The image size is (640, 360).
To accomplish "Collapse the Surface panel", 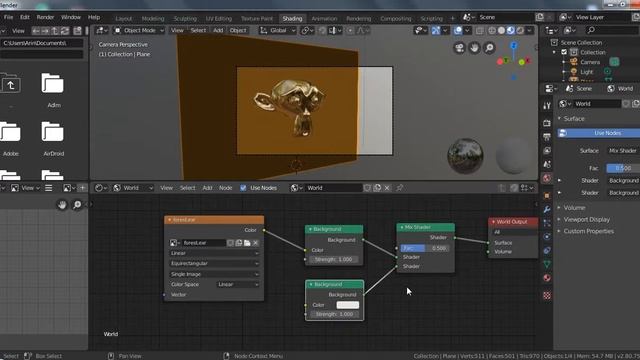I will (x=573, y=119).
